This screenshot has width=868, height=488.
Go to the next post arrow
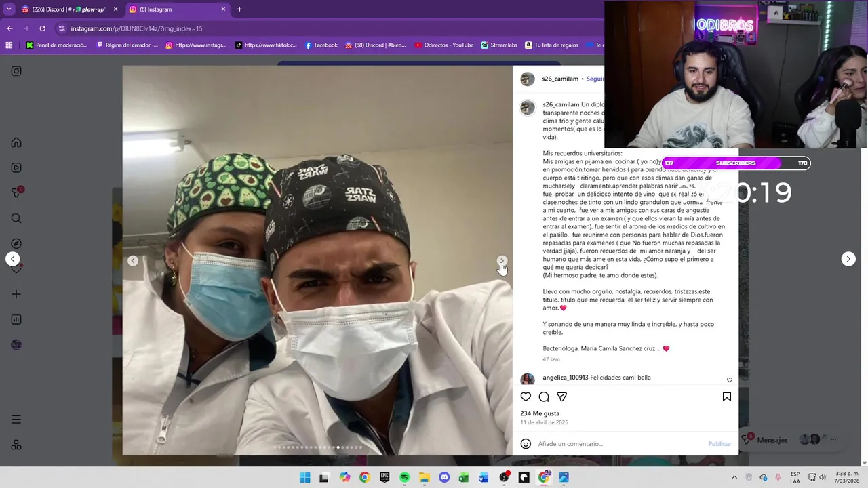[x=848, y=259]
